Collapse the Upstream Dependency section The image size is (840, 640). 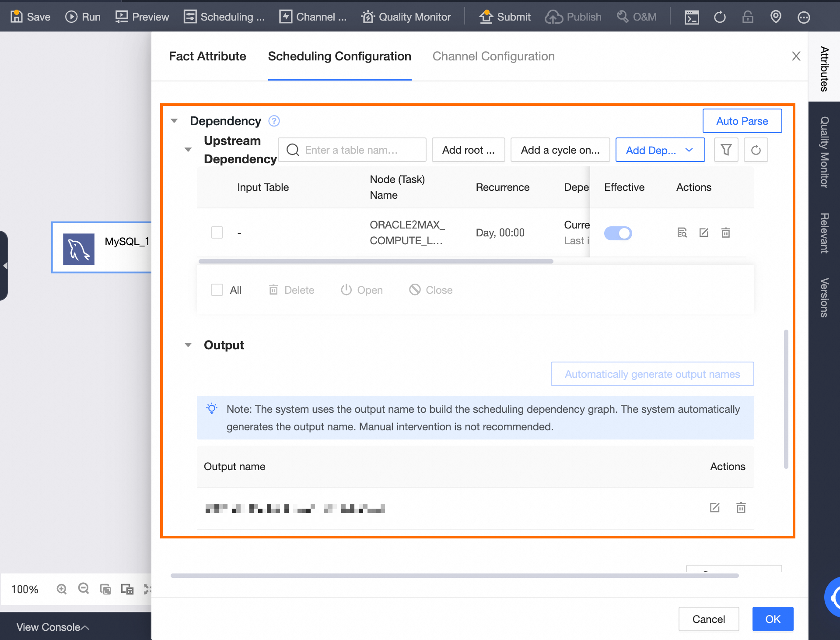(x=188, y=150)
